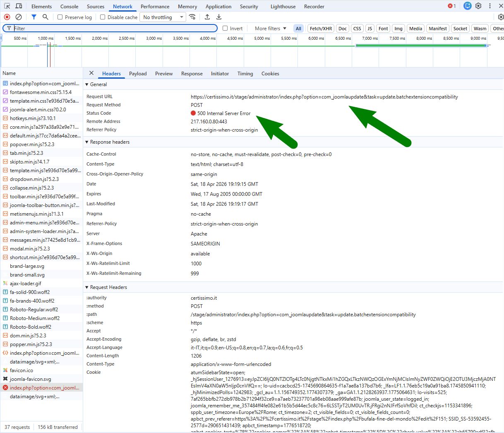
Task: Enable the Preserve log checkbox
Action: pos(60,17)
